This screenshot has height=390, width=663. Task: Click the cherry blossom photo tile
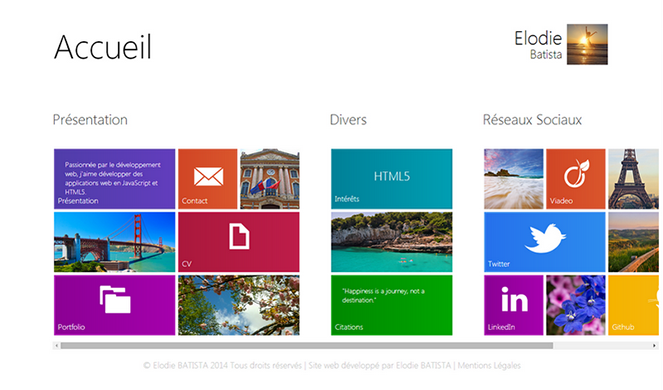tap(238, 305)
